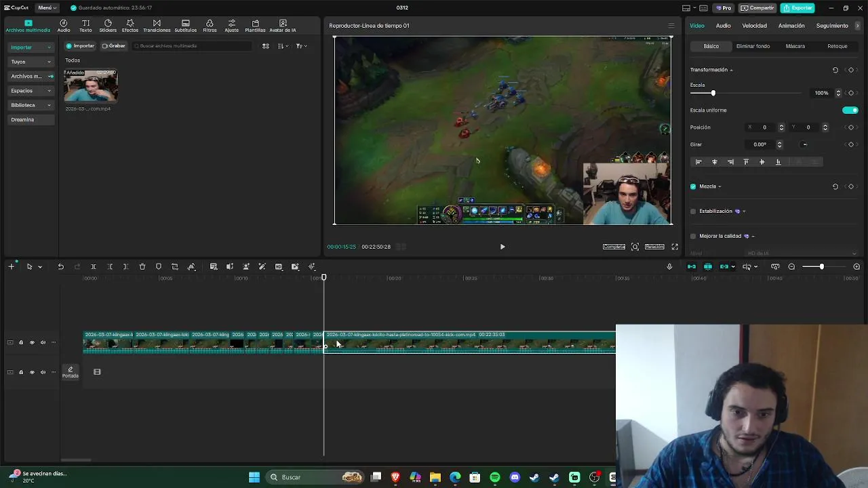
Task: Switch media view to grid icon
Action: pyautogui.click(x=266, y=46)
